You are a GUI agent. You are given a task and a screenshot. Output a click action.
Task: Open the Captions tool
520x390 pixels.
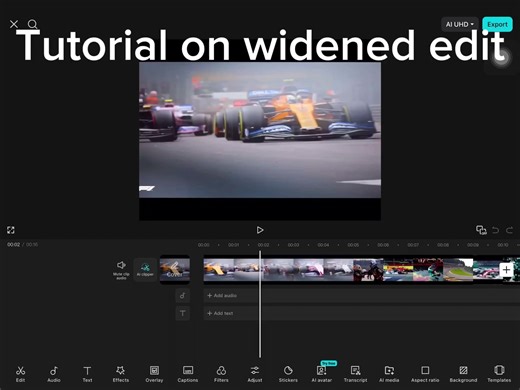tap(188, 374)
